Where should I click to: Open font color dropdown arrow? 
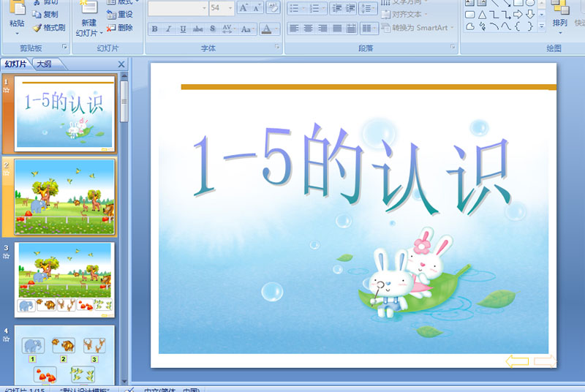276,29
